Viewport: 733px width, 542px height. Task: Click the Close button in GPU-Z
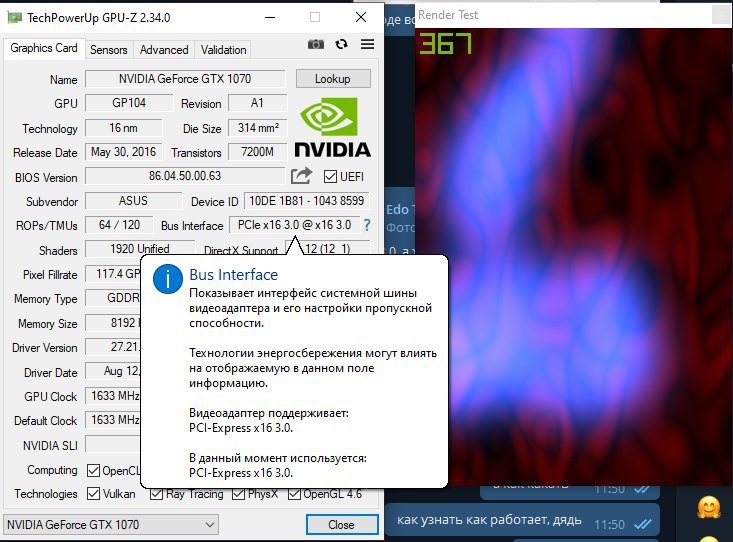point(342,525)
